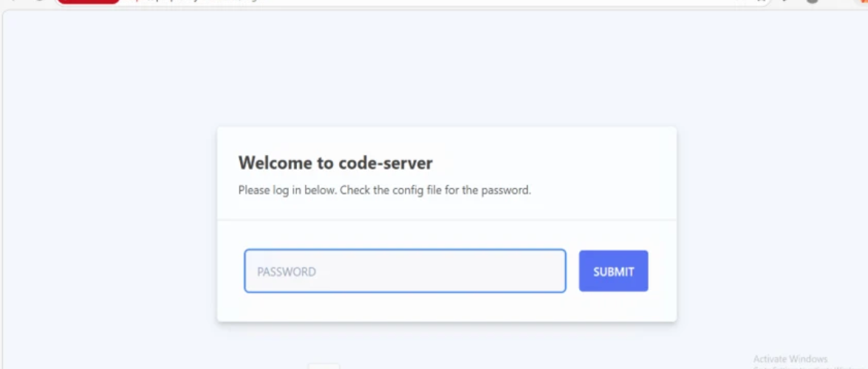Screen dimensions: 868x369
Task: Click the bookmark star in address bar
Action: 761,1
